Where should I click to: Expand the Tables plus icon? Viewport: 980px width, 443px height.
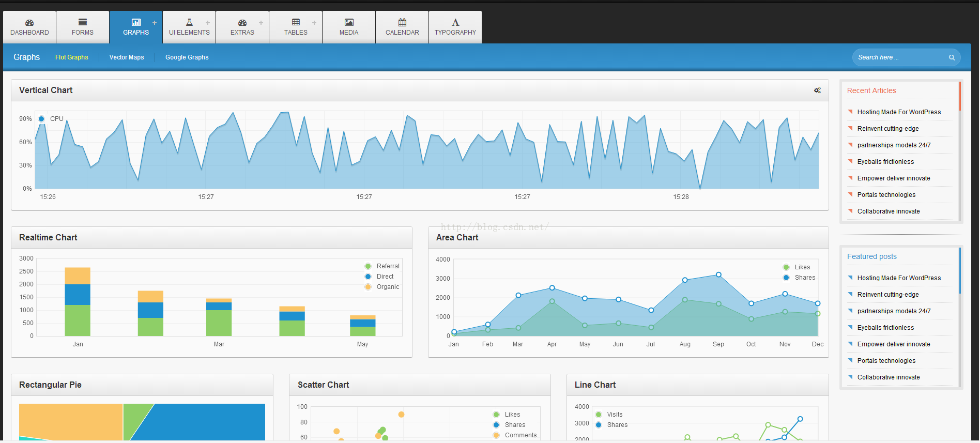tap(314, 23)
